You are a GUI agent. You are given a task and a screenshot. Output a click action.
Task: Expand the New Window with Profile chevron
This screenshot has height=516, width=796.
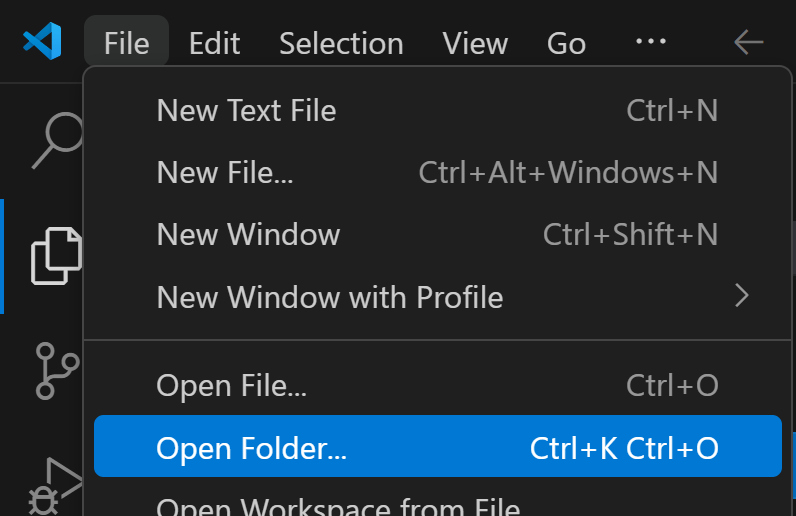(x=742, y=296)
